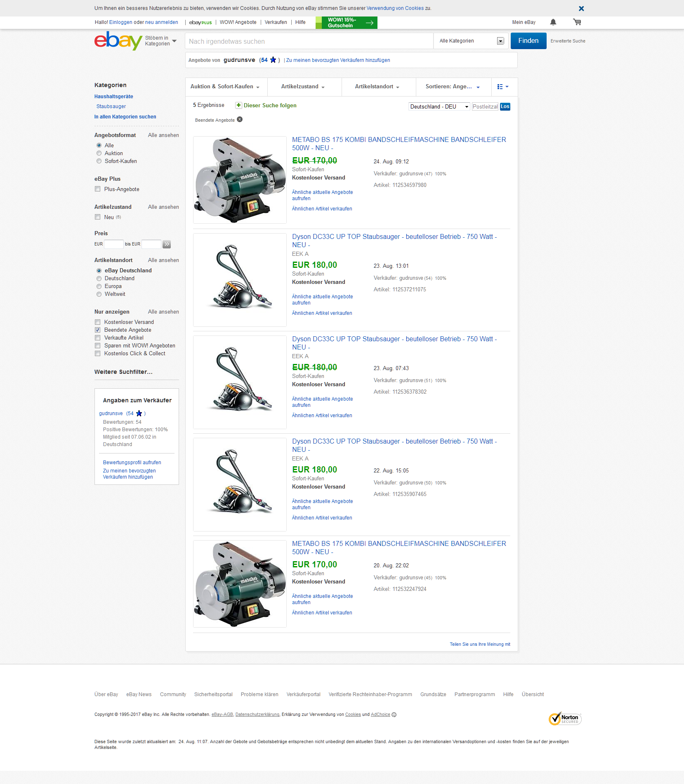Viewport: 684px width, 784px height.
Task: Open the shopping cart icon
Action: click(x=577, y=22)
